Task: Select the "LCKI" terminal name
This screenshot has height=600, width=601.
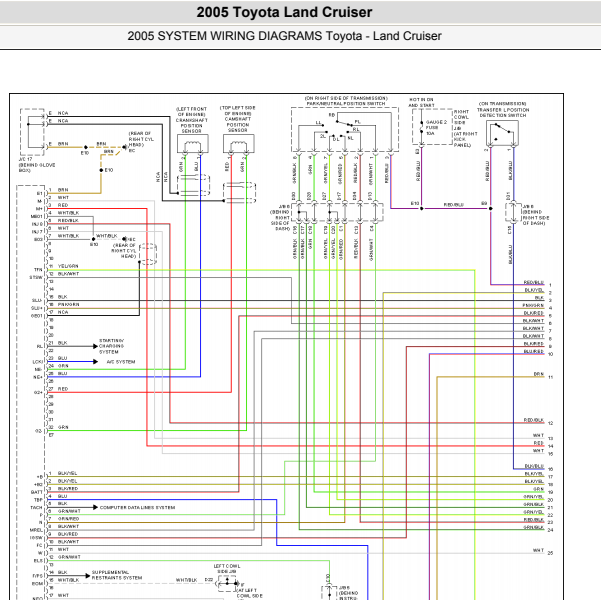Action: pyautogui.click(x=38, y=362)
